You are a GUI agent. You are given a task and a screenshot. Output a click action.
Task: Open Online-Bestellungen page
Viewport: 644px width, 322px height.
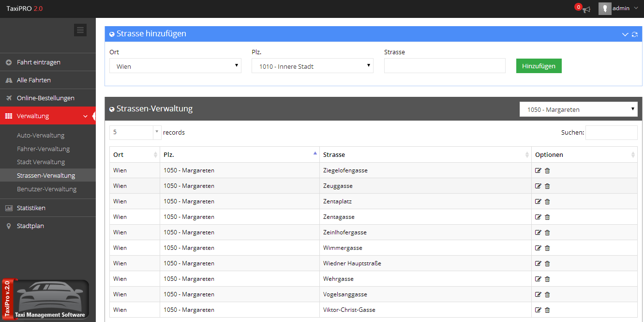pos(48,98)
